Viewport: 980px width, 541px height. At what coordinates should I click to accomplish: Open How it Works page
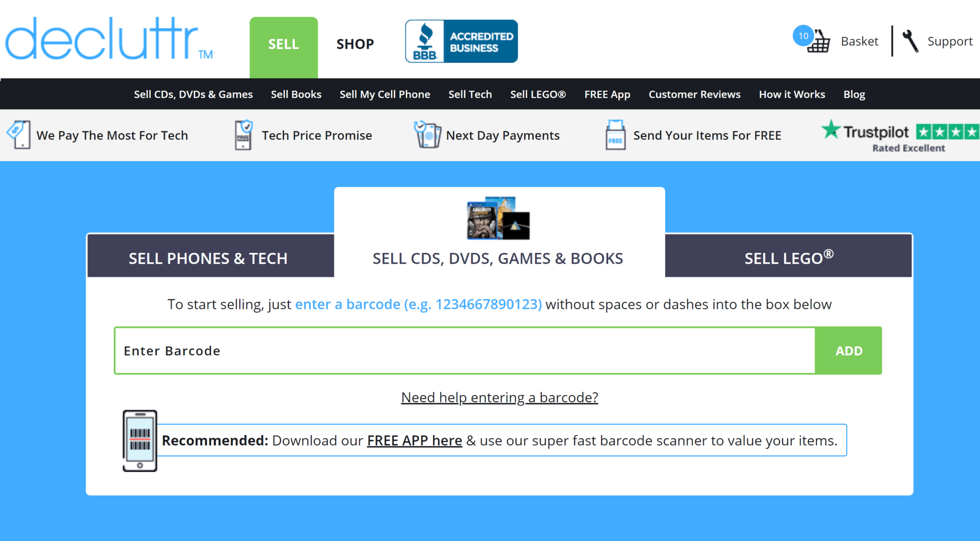(x=792, y=94)
